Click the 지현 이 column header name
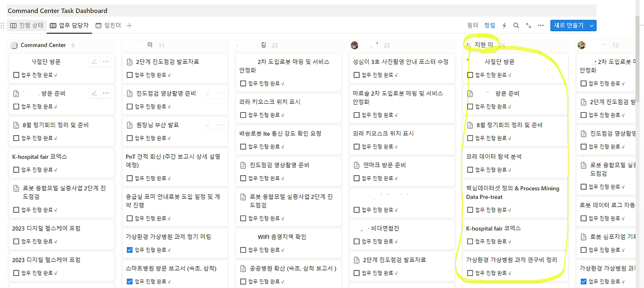644x288 pixels. [x=484, y=45]
